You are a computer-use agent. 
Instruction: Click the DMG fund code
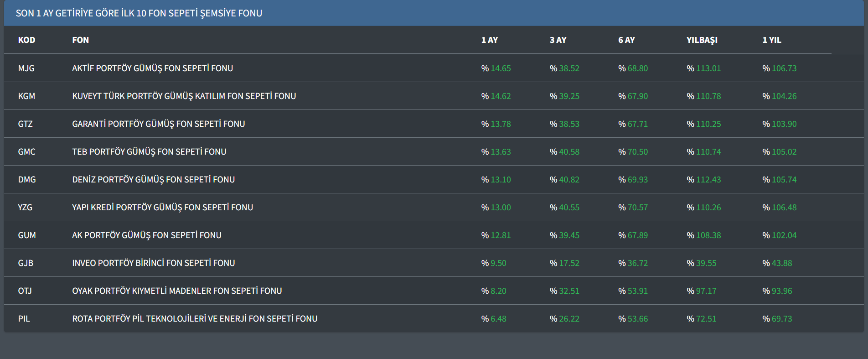[27, 180]
